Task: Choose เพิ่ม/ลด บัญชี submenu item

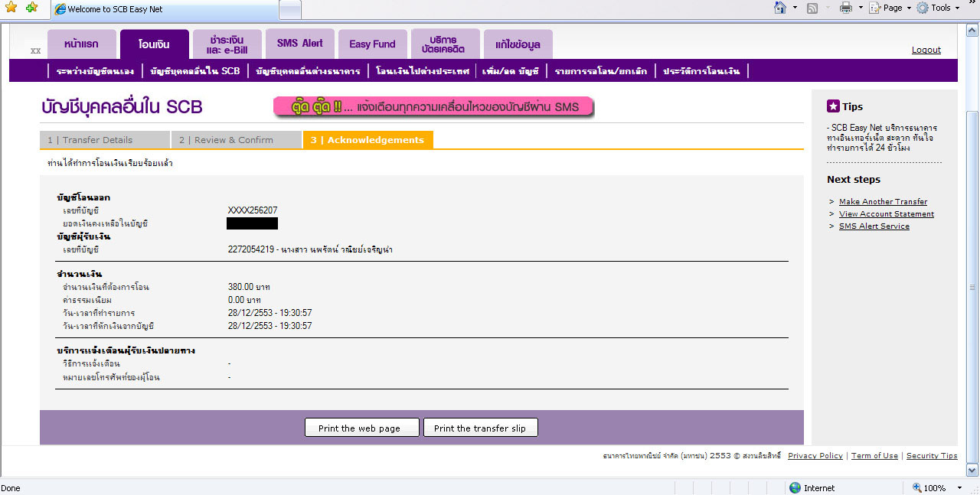Action: coord(511,71)
